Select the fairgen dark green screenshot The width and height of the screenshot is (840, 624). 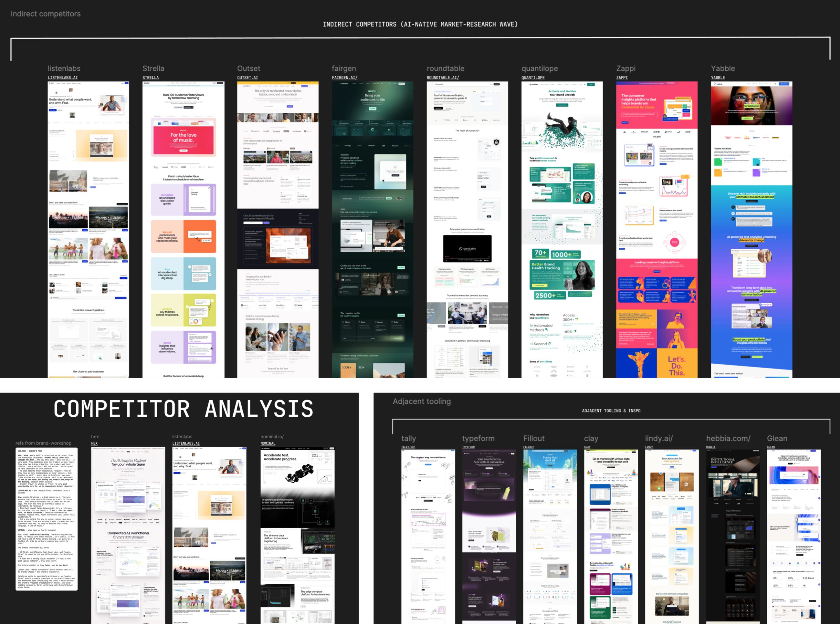373,230
